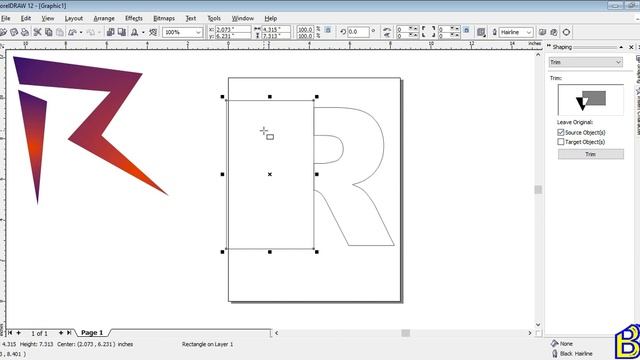
Task: Click the Import toolbar icon
Action: click(x=110, y=32)
